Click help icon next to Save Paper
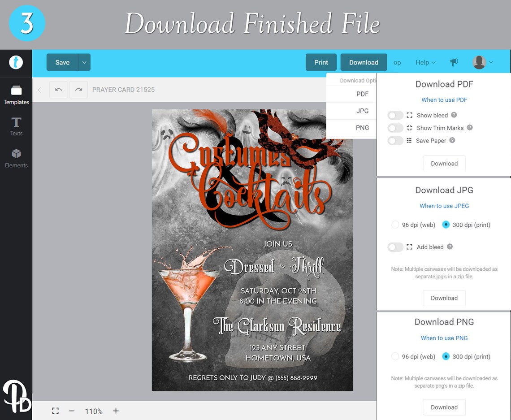Screen dimensions: 511x420 pyautogui.click(x=452, y=140)
